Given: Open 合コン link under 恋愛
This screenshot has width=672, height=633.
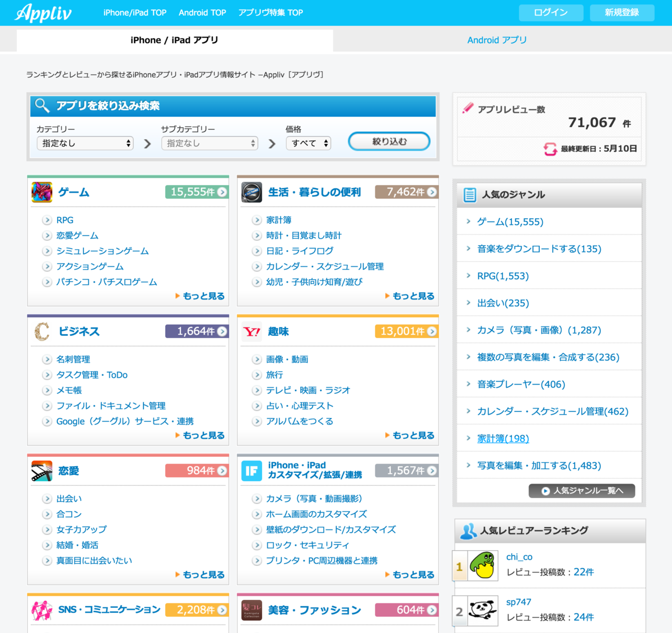Looking at the screenshot, I should pos(69,514).
